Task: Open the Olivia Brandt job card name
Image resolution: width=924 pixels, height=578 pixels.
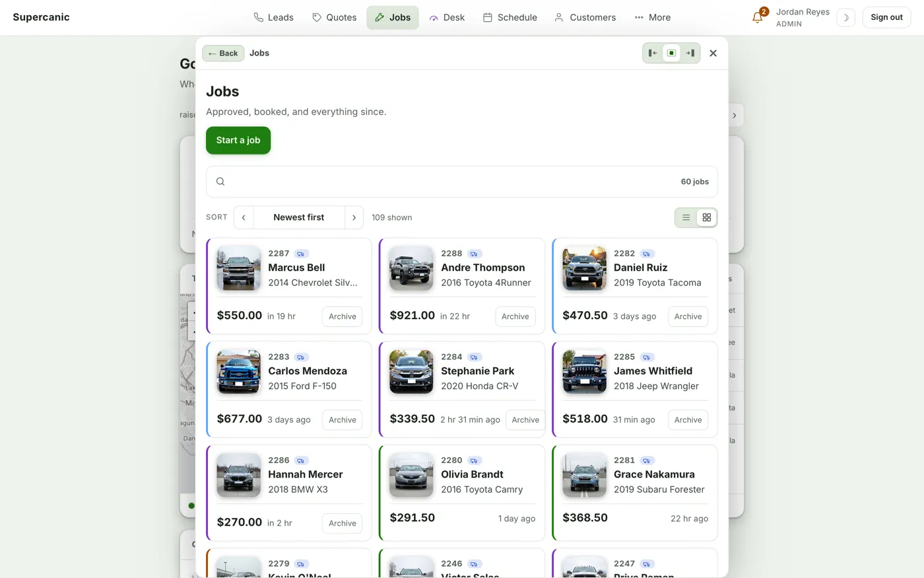Action: point(472,474)
